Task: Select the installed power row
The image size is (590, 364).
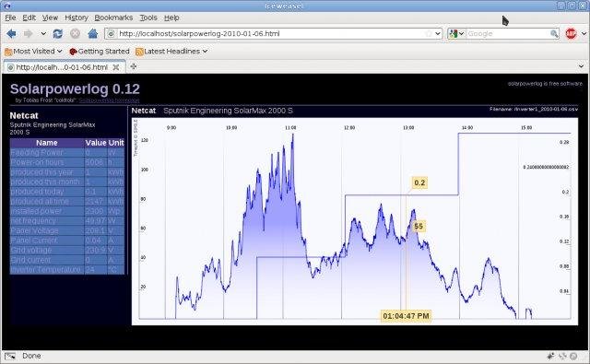Action: [x=67, y=211]
